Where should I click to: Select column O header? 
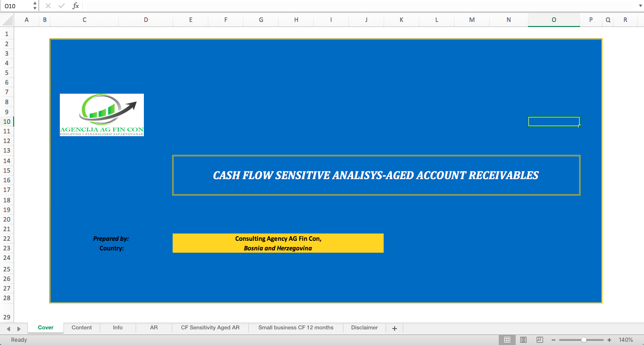tap(554, 20)
